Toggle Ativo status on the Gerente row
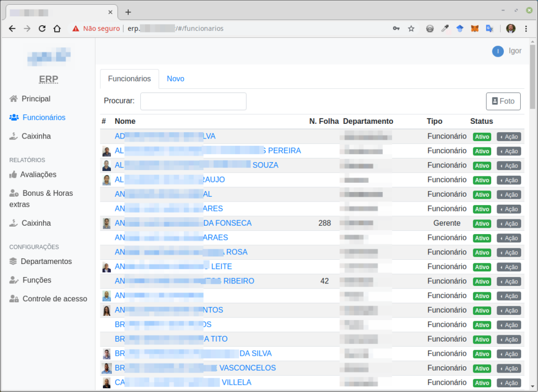Image resolution: width=538 pixels, height=392 pixels. coord(482,223)
